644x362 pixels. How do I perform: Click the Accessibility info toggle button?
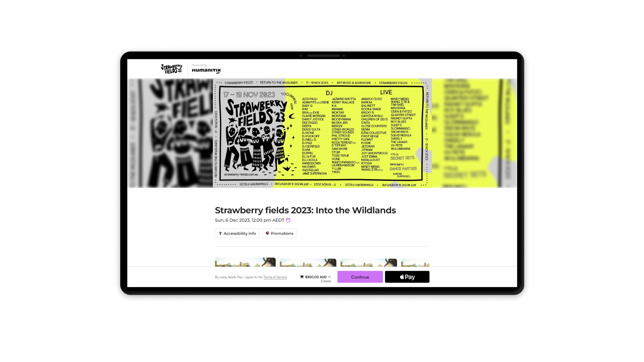tap(238, 233)
